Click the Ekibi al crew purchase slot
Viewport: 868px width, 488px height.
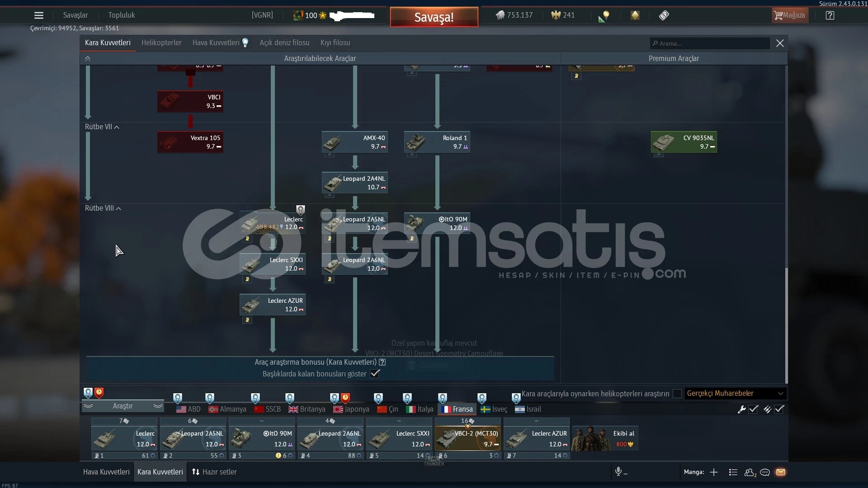(x=605, y=439)
